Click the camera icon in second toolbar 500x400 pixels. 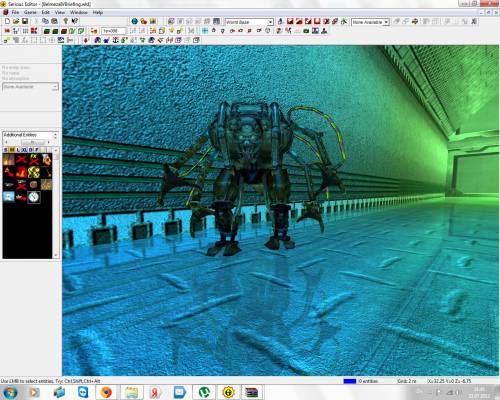click(306, 31)
